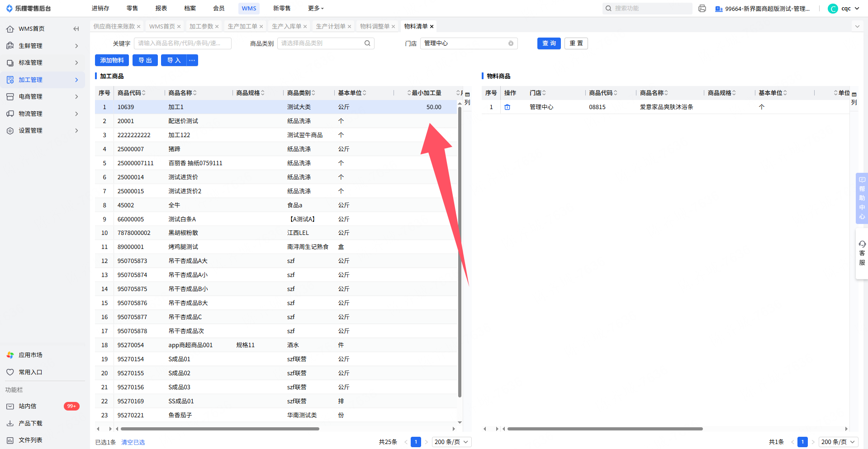Expand 标准管理 menu
The width and height of the screenshot is (868, 449).
(43, 63)
